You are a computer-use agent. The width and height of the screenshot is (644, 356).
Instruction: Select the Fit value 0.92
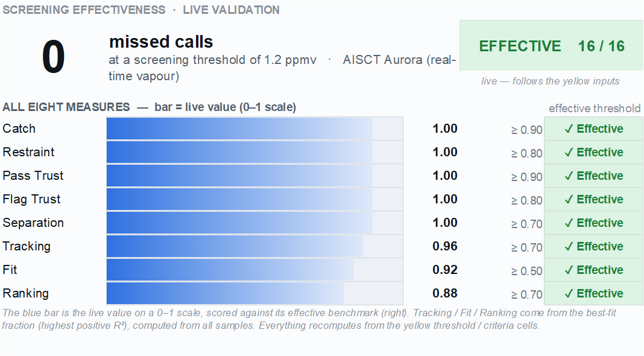coord(445,270)
